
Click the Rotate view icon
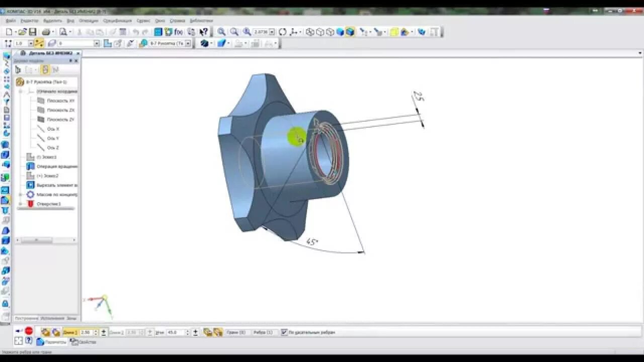point(283,32)
